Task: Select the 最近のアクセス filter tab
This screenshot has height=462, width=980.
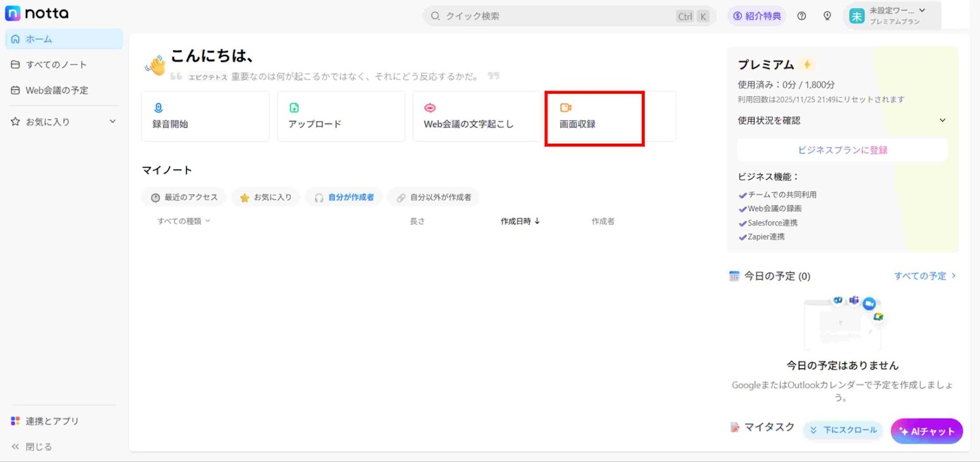Action: pos(184,197)
